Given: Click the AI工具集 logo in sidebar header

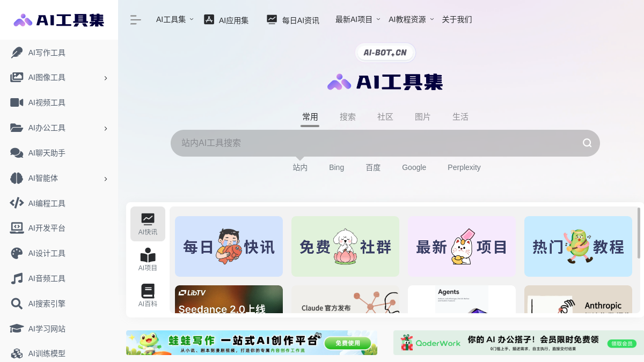Looking at the screenshot, I should coord(59,20).
